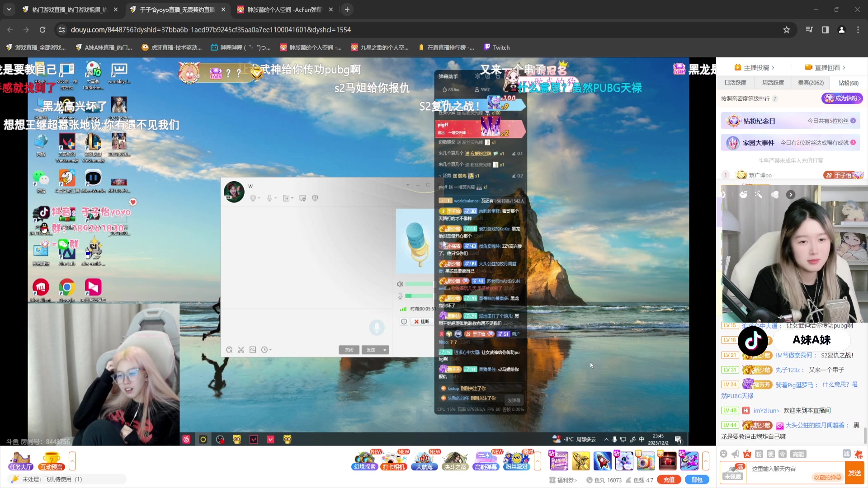
Task: Open the 钻粉纪念日 banner
Action: click(791, 121)
